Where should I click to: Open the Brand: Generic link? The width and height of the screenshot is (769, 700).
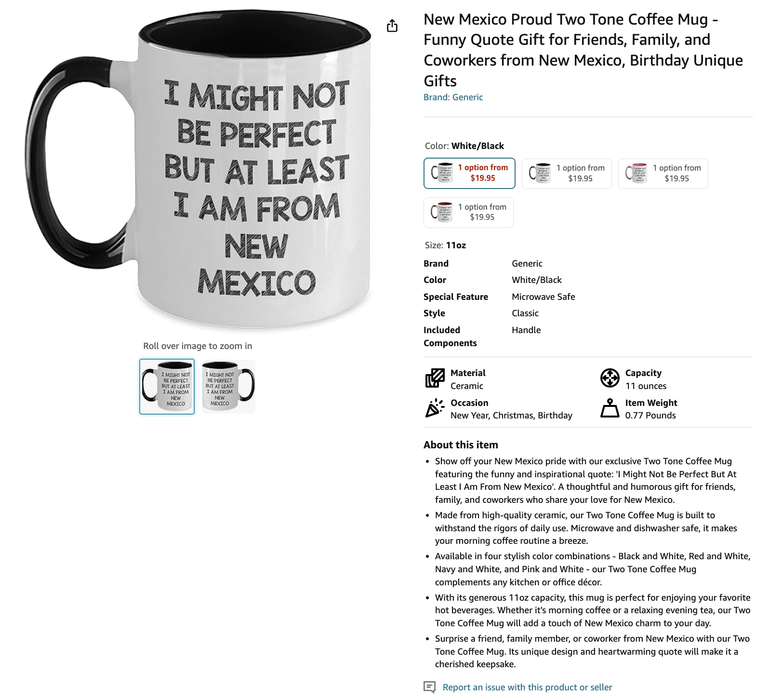[x=453, y=97]
